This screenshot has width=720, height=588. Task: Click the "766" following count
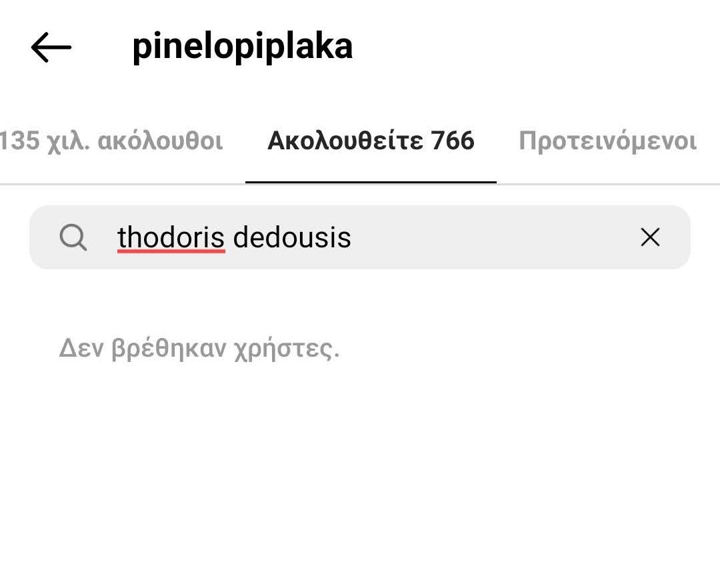coord(453,141)
